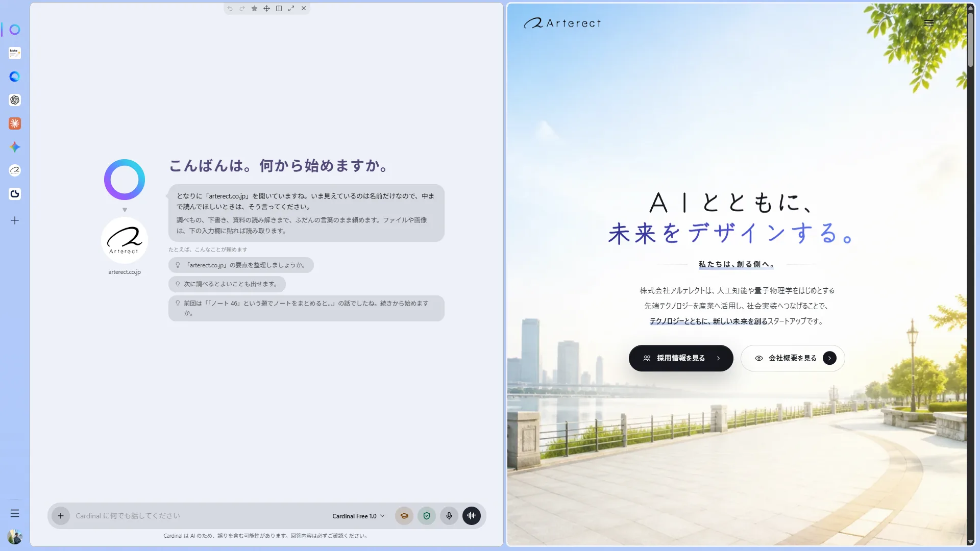The image size is (980, 551).
Task: Start voice input with the microphone icon
Action: point(449,516)
